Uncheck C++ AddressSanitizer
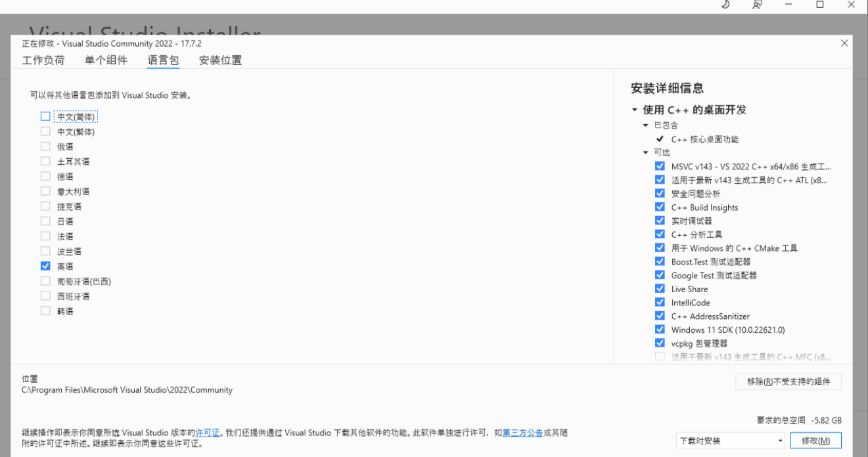The image size is (868, 457). pos(660,316)
